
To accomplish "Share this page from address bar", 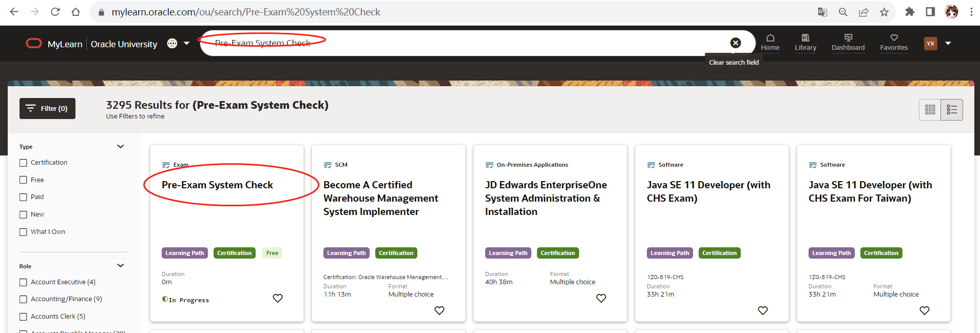I will (863, 12).
